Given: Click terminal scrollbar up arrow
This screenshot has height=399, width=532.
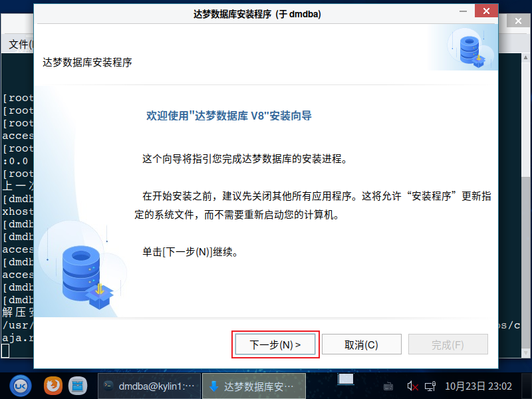Looking at the screenshot, I should tap(525, 57).
